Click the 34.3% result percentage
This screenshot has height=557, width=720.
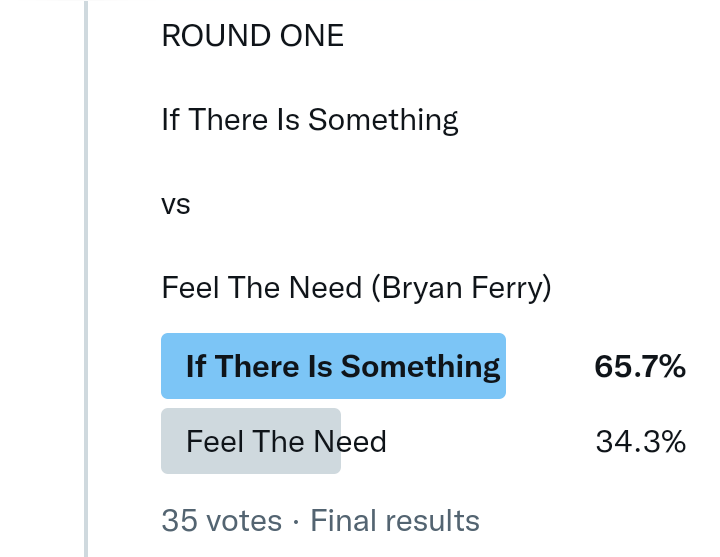[x=640, y=441]
